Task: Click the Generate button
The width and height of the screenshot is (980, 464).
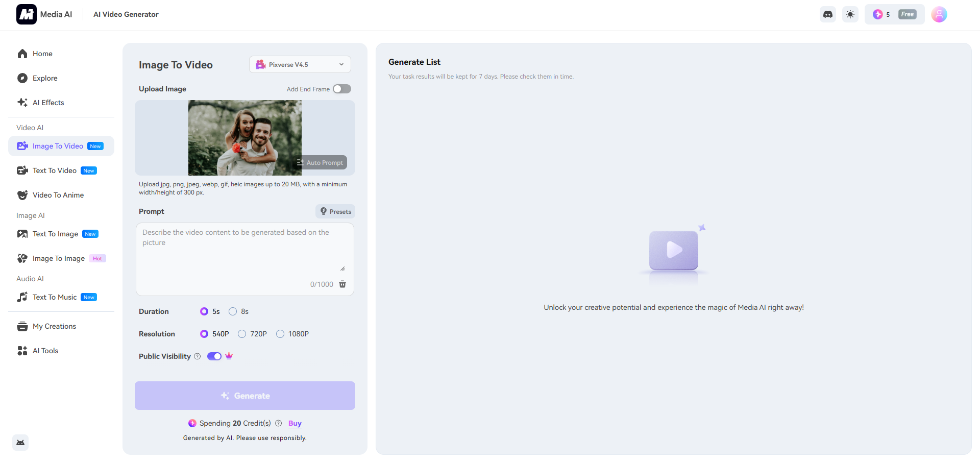Action: click(245, 396)
